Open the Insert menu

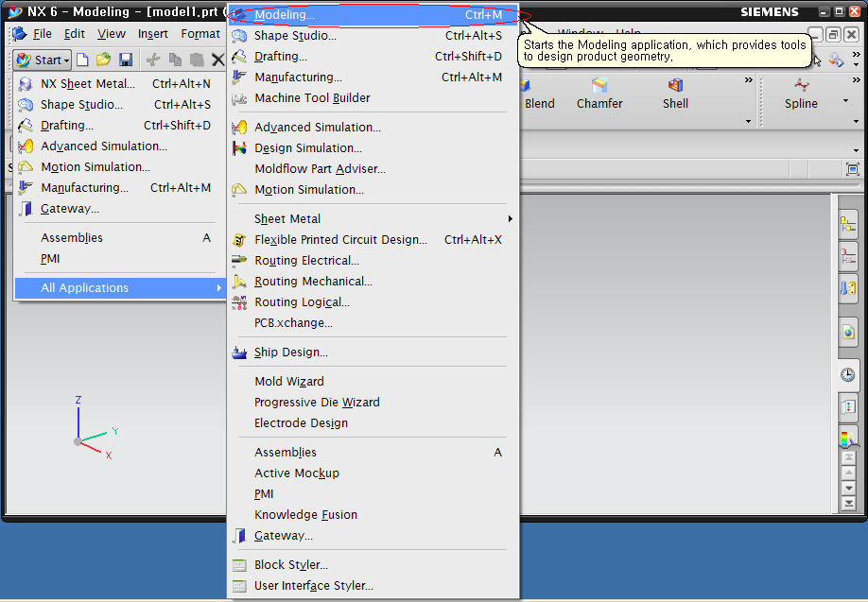pos(153,34)
